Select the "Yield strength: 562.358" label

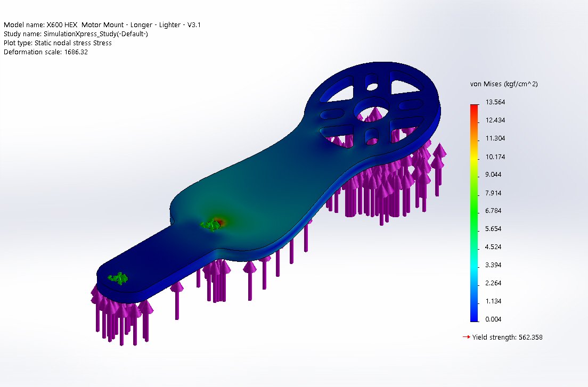pos(507,337)
